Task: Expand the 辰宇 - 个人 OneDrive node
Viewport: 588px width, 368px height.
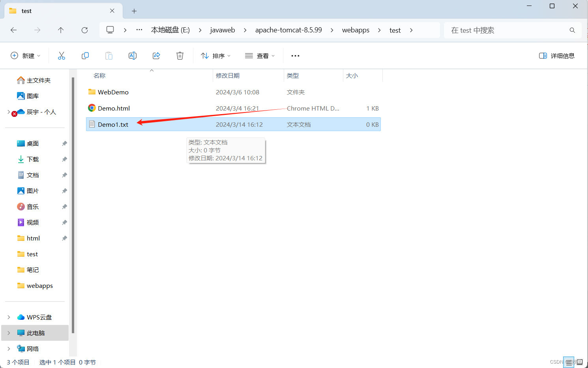Action: 9,112
